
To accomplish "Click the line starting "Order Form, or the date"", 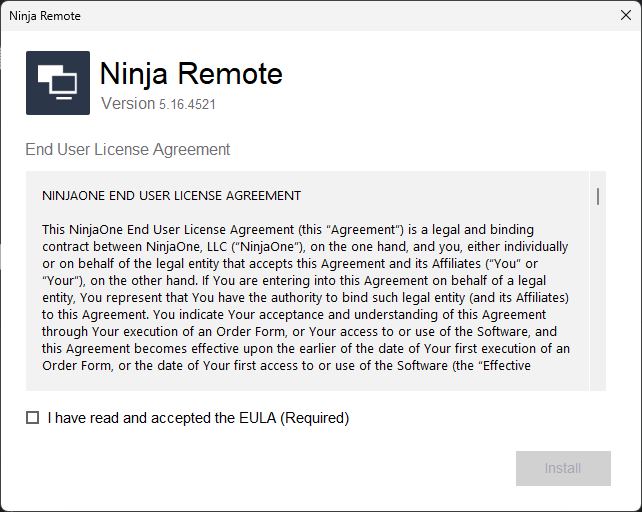I will point(286,366).
